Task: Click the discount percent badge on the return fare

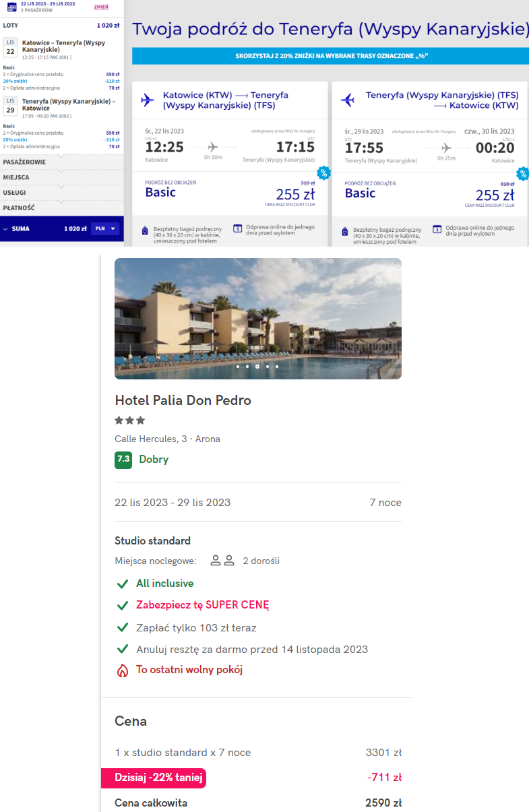Action: click(x=522, y=173)
